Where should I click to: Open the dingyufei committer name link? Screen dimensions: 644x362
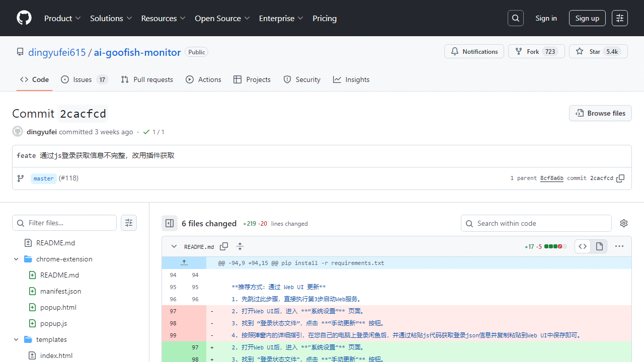coord(42,132)
